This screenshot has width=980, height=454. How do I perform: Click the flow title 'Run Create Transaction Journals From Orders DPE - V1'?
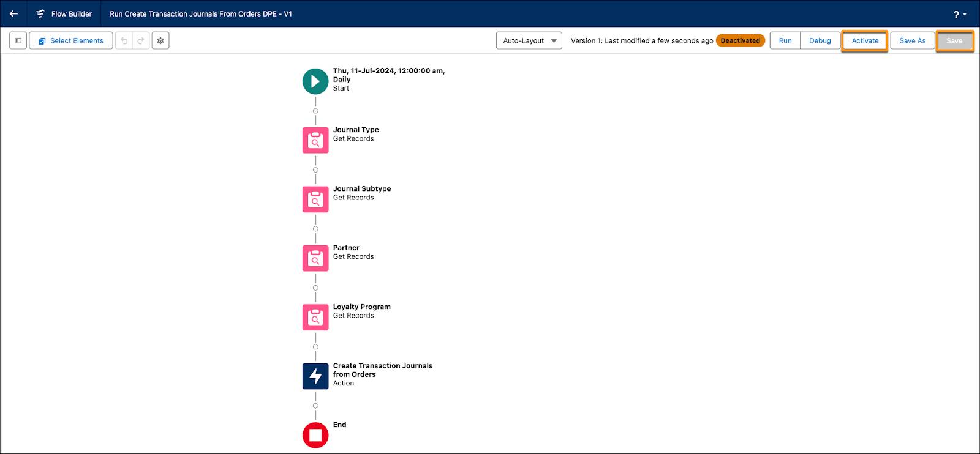click(201, 13)
